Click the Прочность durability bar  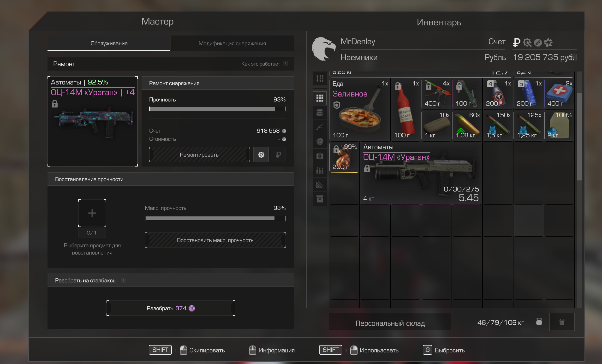tap(217, 109)
